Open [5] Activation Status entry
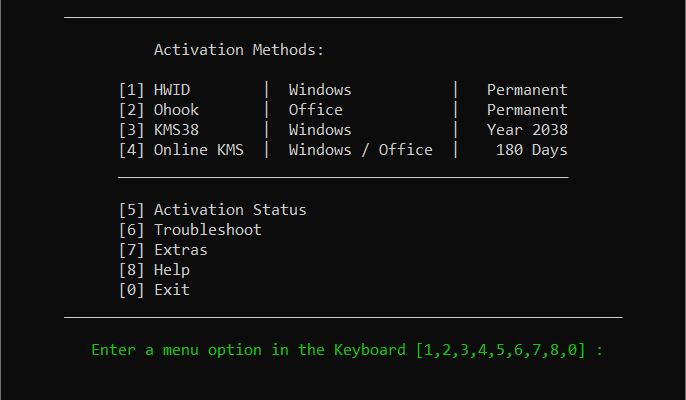686x400 pixels. tap(212, 210)
